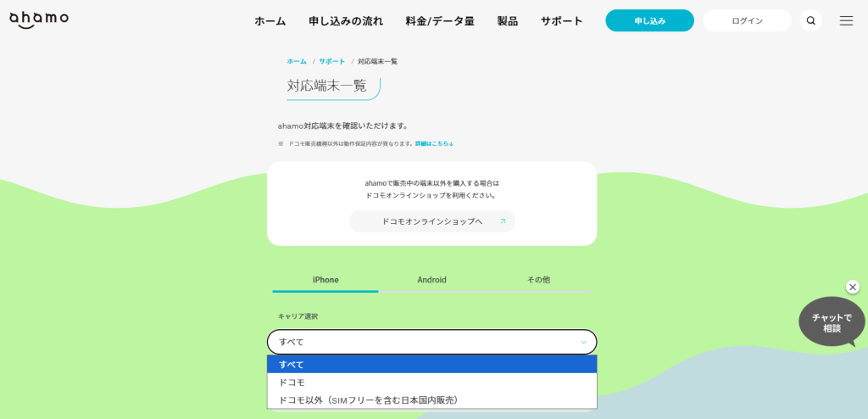Switch to the その他 tab
The image size is (868, 419).
tap(538, 281)
